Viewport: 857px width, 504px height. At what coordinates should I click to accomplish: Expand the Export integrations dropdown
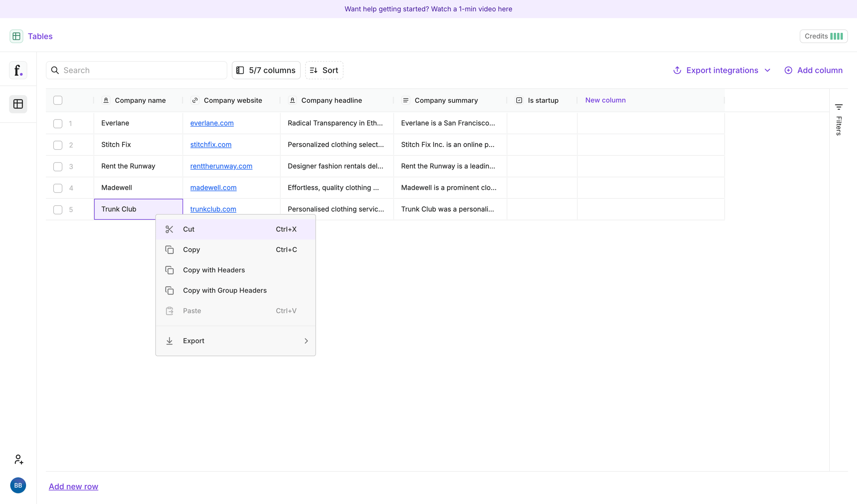point(721,70)
